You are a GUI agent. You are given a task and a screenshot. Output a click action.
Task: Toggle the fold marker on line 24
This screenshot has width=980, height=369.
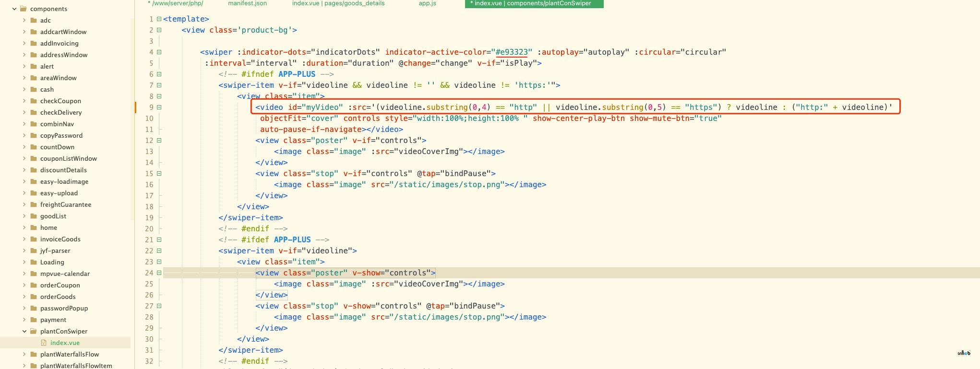click(159, 273)
